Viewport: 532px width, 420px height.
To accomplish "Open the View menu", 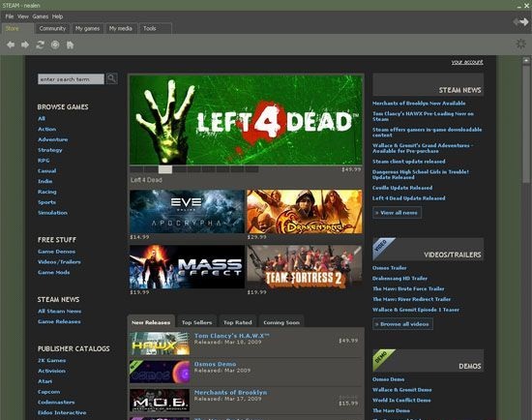I will [23, 16].
